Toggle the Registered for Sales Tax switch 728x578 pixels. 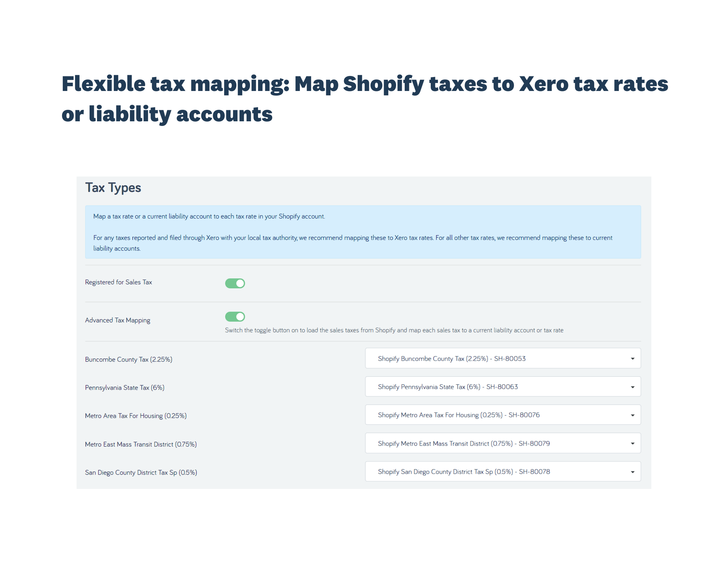tap(235, 283)
